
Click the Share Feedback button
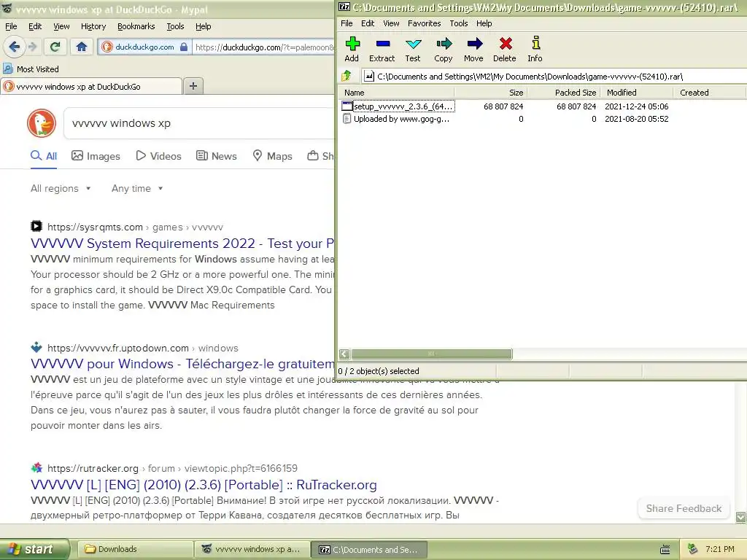(684, 508)
